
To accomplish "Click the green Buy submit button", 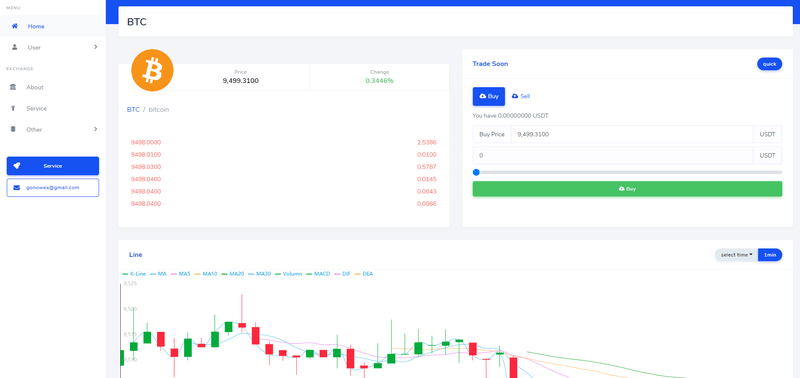I will [627, 189].
